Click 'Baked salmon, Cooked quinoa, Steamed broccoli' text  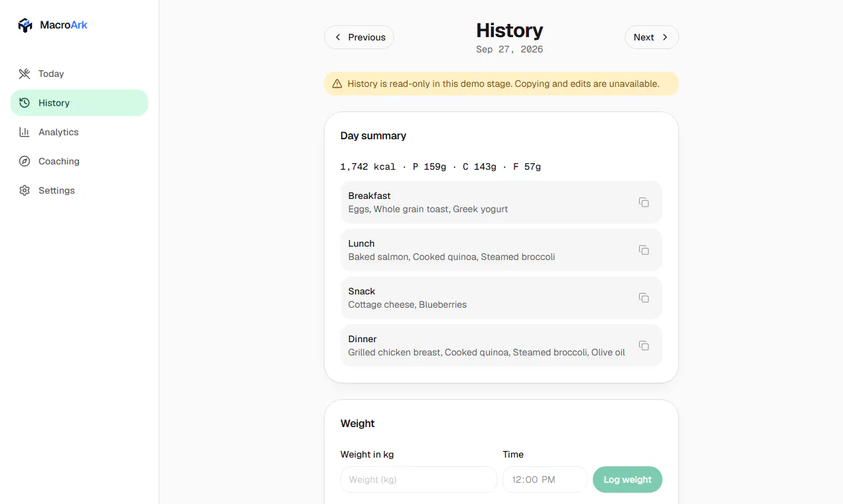tap(451, 257)
